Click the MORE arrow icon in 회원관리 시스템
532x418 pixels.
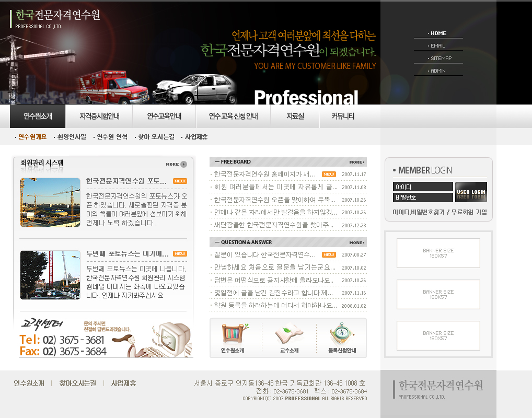pyautogui.click(x=183, y=164)
